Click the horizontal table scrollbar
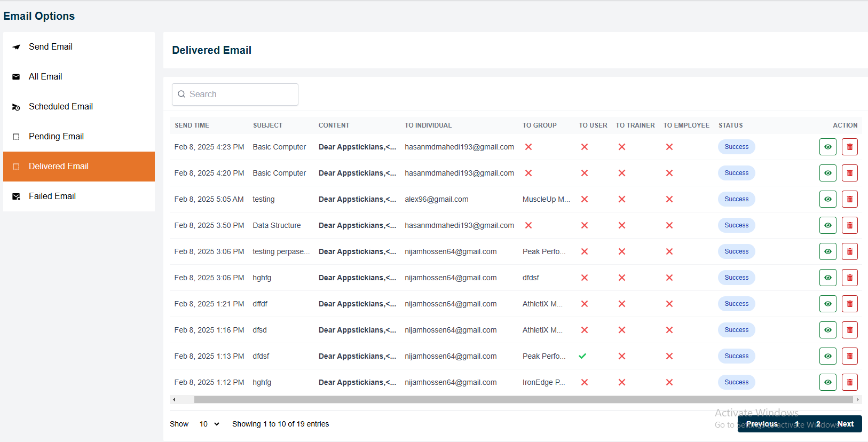 [523, 399]
